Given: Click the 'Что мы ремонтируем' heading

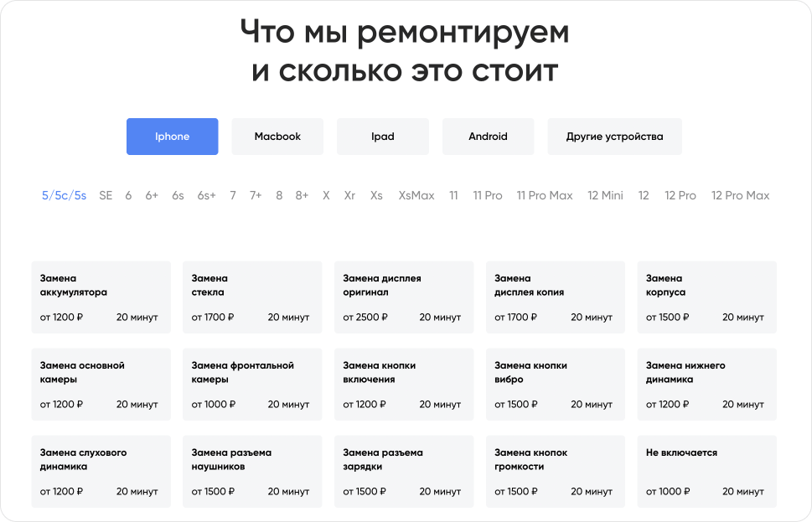Looking at the screenshot, I should [x=405, y=32].
